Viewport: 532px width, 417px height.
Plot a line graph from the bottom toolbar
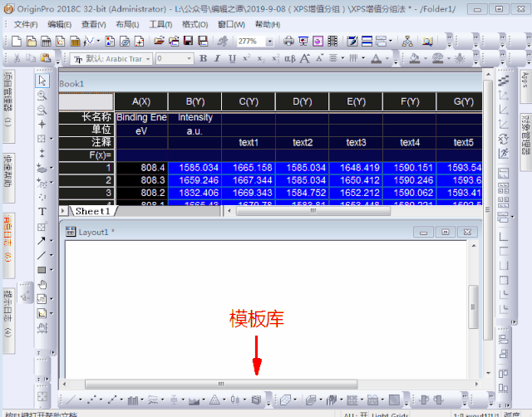pos(71,400)
